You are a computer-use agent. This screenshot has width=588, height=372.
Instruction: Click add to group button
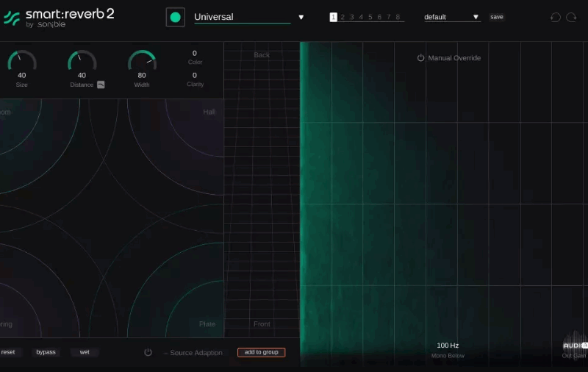pos(262,352)
